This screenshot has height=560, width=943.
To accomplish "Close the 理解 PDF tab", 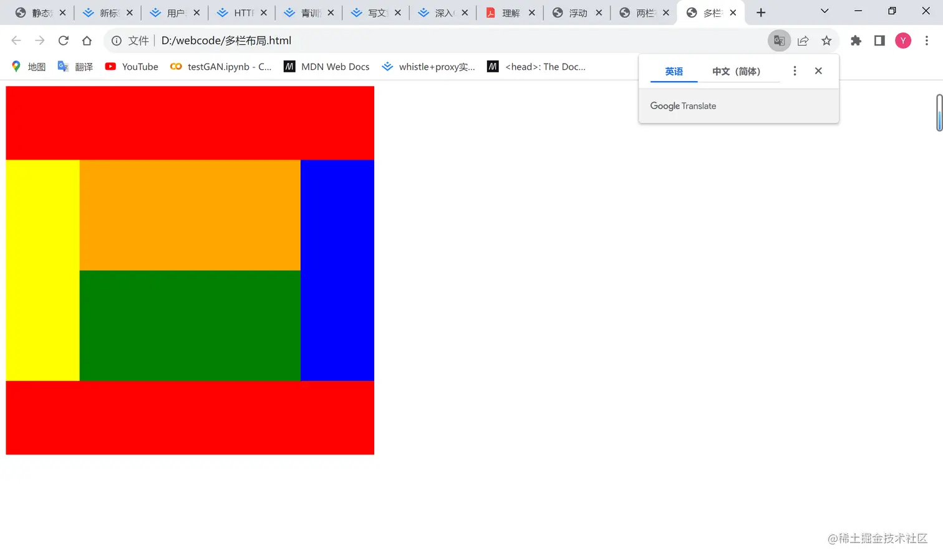I will point(532,12).
